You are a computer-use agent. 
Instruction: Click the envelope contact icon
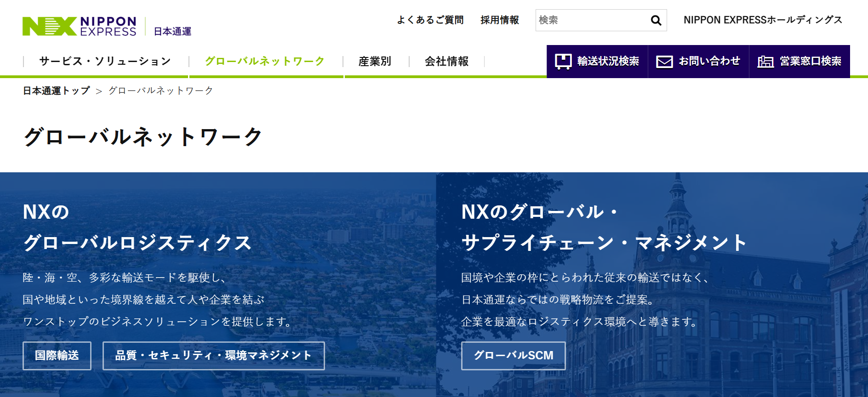(x=664, y=62)
